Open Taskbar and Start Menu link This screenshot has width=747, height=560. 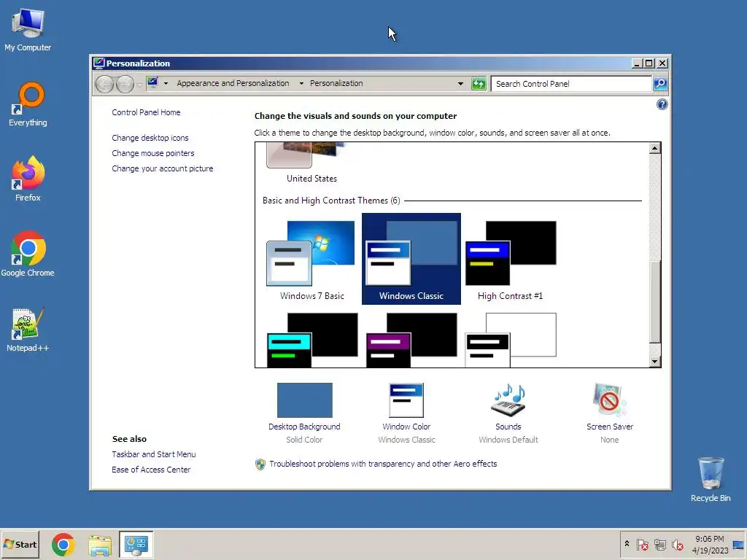point(153,454)
